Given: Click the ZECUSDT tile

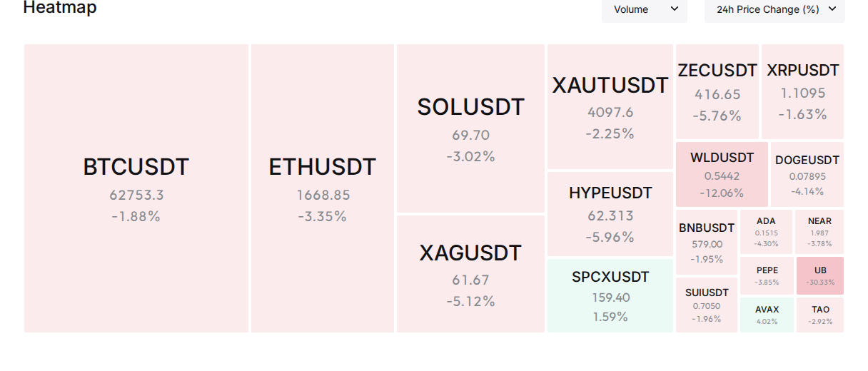Looking at the screenshot, I should pyautogui.click(x=717, y=91).
